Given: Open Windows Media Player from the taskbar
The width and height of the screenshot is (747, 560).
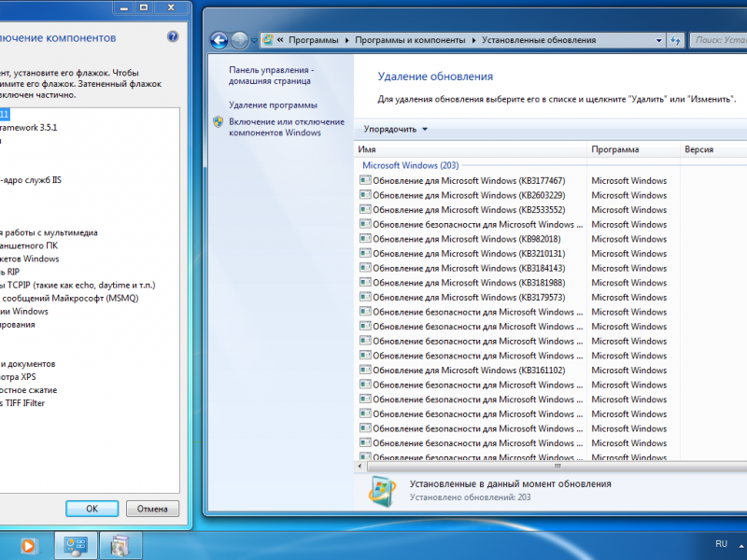Looking at the screenshot, I should click(28, 546).
